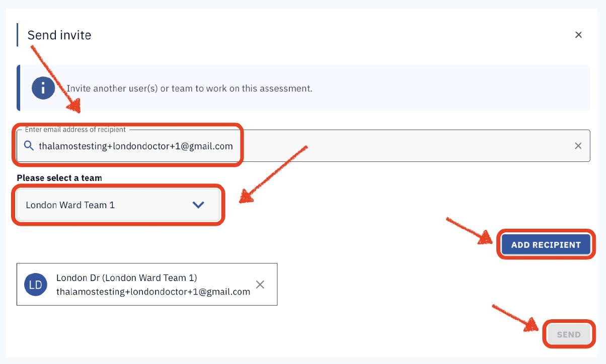The width and height of the screenshot is (606, 364).
Task: Clear the email field using its X
Action: 578,146
